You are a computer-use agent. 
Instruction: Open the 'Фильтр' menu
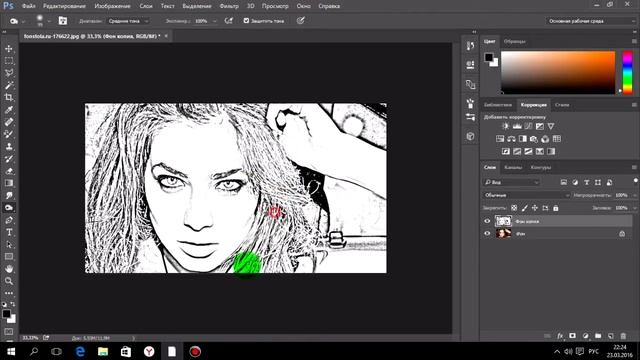tap(229, 6)
